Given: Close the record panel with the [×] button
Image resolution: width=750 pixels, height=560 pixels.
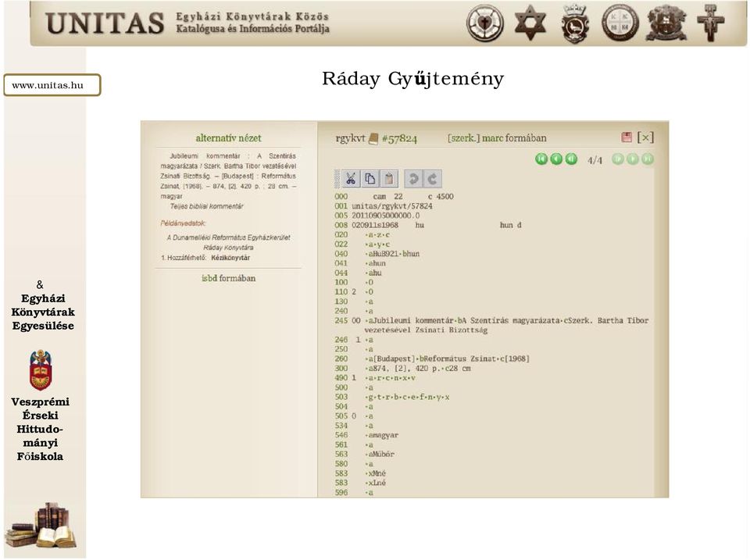Looking at the screenshot, I should pos(645,137).
